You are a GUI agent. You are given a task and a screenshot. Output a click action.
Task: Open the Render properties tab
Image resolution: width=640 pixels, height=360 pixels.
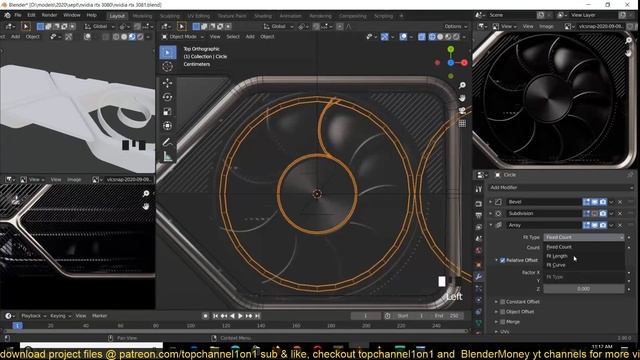[478, 203]
